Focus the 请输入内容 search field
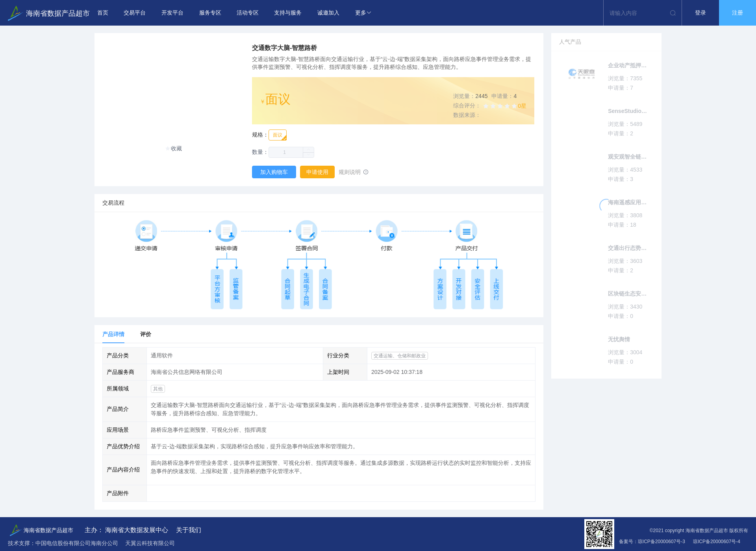 tap(637, 13)
